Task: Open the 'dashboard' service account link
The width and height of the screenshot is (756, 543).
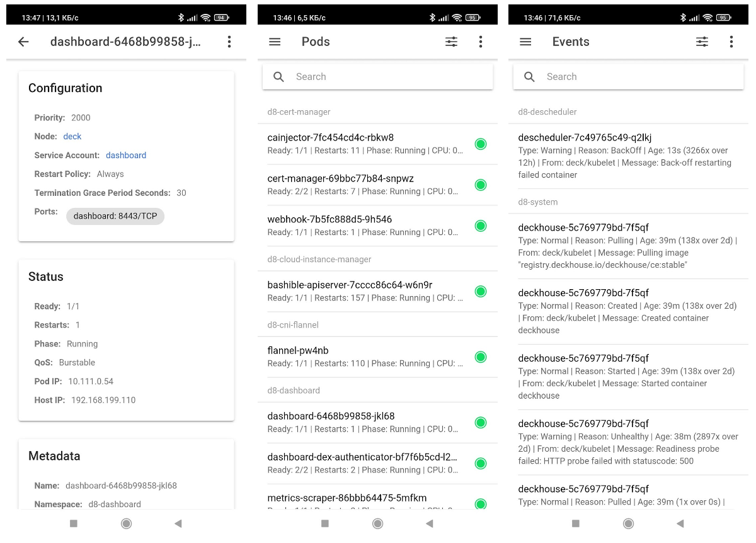Action: [126, 156]
